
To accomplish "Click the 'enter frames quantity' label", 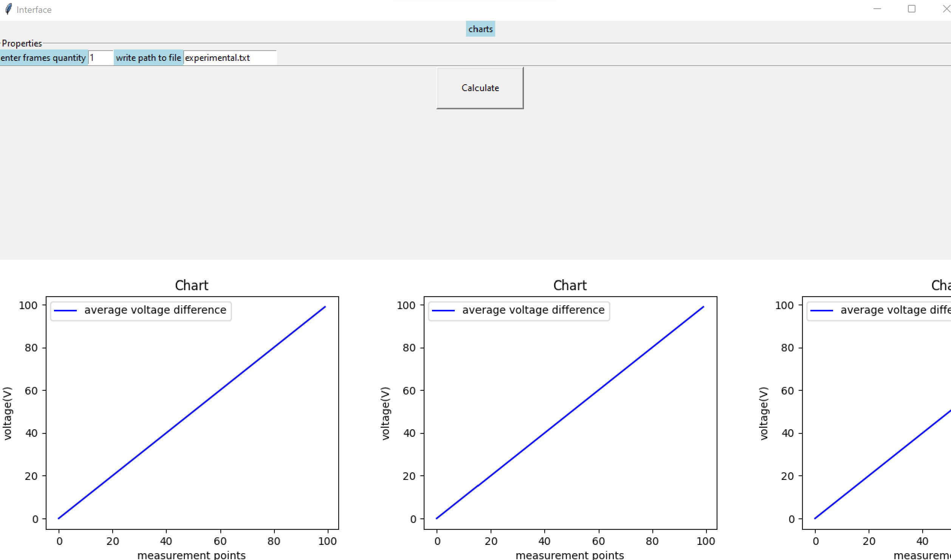I will pos(43,58).
